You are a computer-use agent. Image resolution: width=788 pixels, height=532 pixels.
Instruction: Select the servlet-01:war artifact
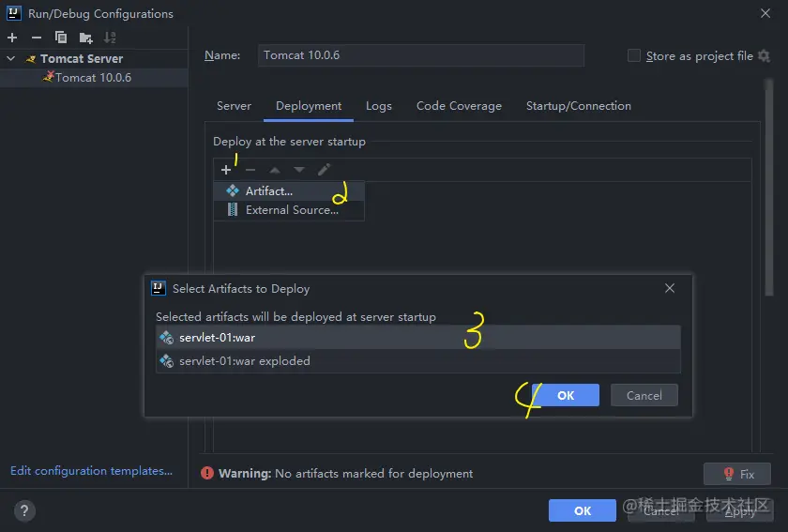[418, 338]
